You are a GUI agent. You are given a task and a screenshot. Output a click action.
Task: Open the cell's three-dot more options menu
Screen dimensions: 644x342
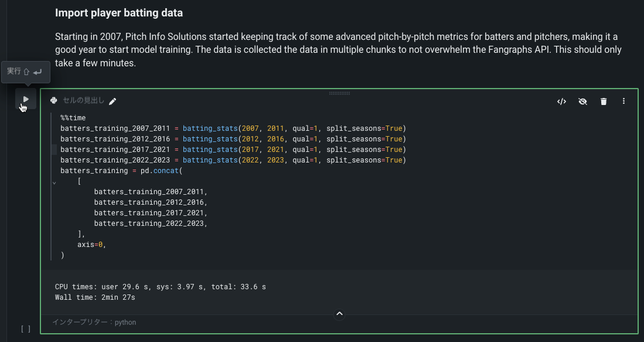(623, 101)
